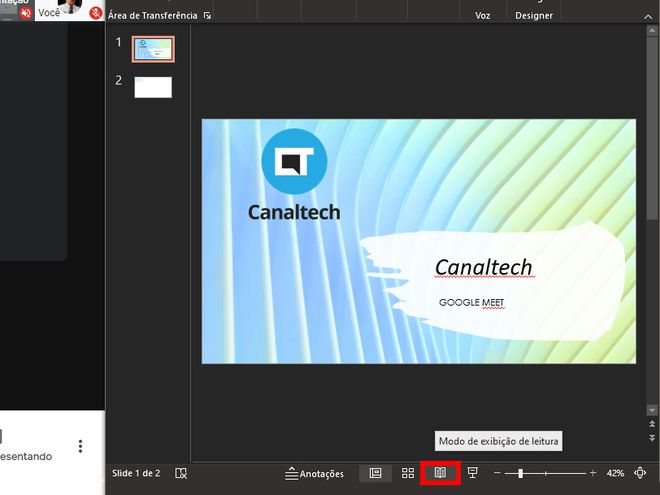This screenshot has height=495, width=660.
Task: Toggle the Anotações notes pane
Action: 314,474
